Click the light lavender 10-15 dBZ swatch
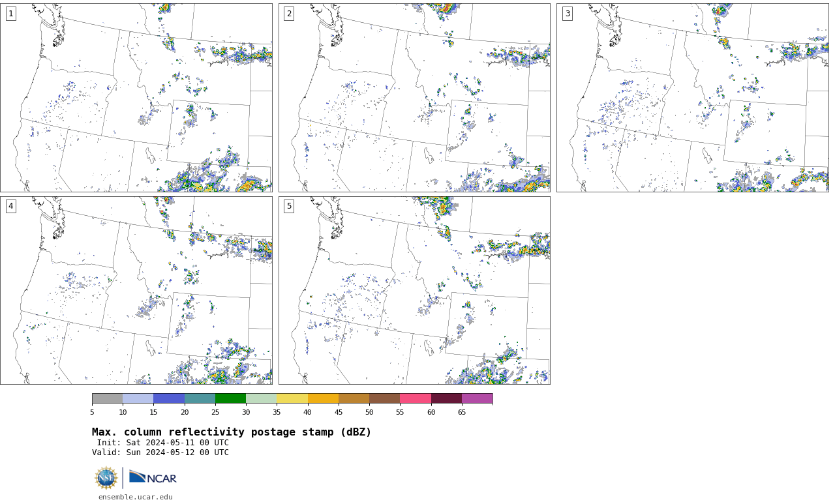 point(138,398)
